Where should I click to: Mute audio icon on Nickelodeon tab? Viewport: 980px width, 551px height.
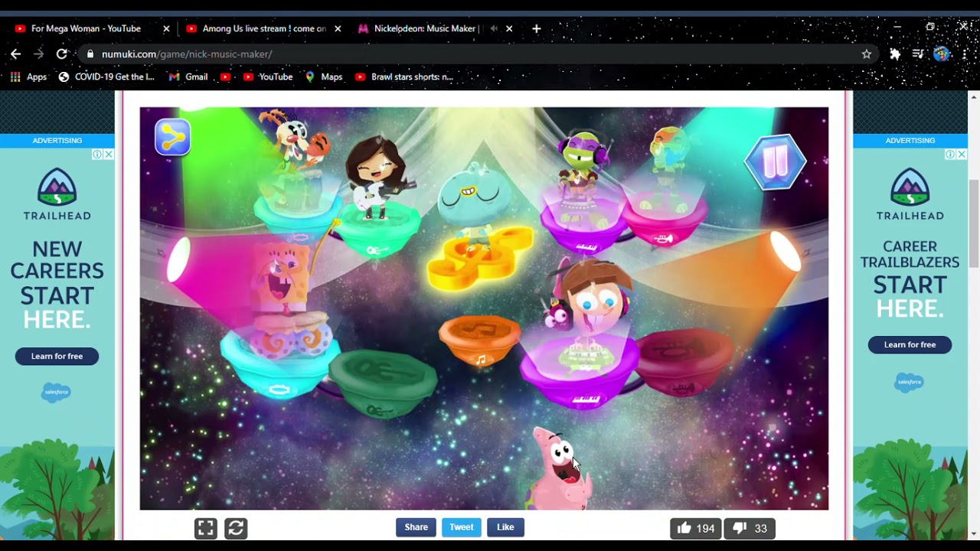[x=494, y=28]
